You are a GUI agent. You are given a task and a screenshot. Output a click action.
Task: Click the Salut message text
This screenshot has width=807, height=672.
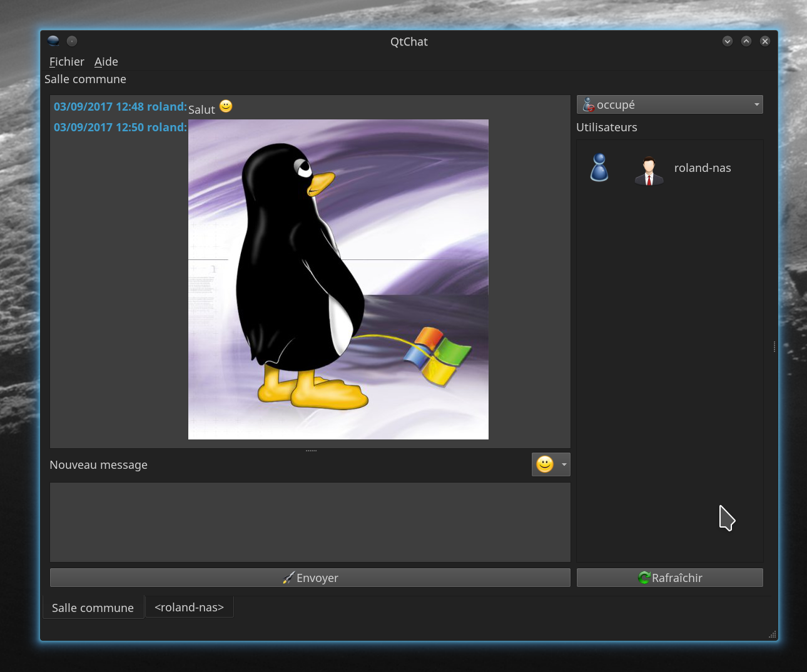click(201, 110)
